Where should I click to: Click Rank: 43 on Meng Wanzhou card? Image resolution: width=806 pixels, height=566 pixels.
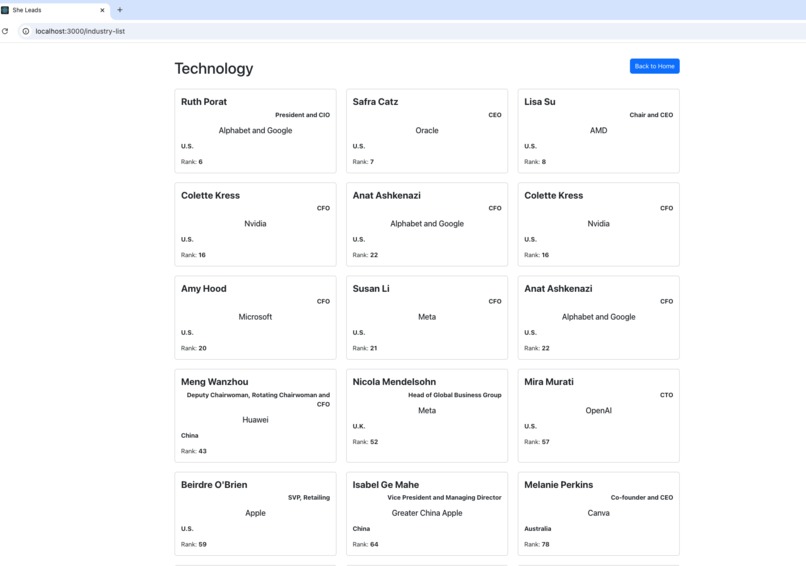193,451
